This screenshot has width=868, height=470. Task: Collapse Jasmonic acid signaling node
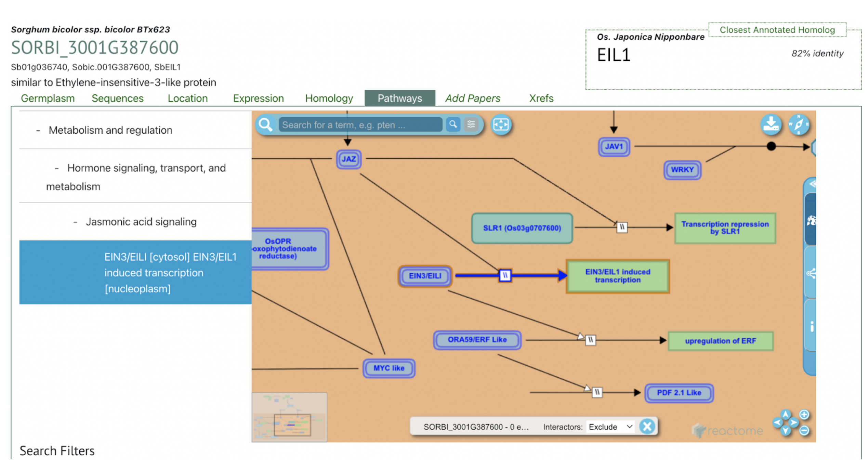tap(75, 222)
